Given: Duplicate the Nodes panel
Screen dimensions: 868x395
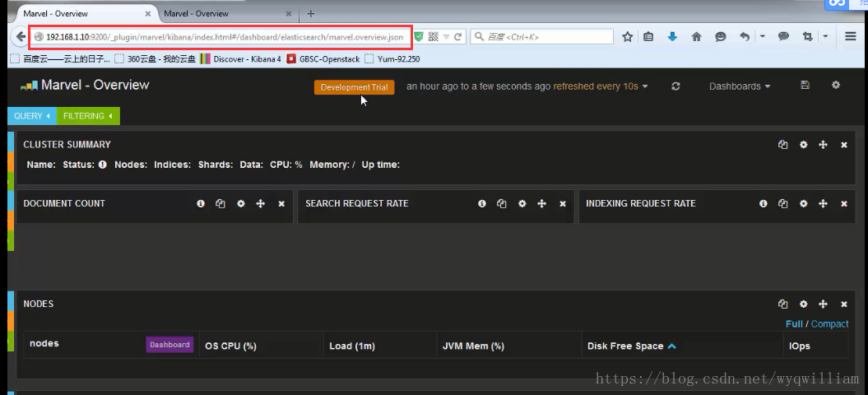Looking at the screenshot, I should click(x=782, y=304).
